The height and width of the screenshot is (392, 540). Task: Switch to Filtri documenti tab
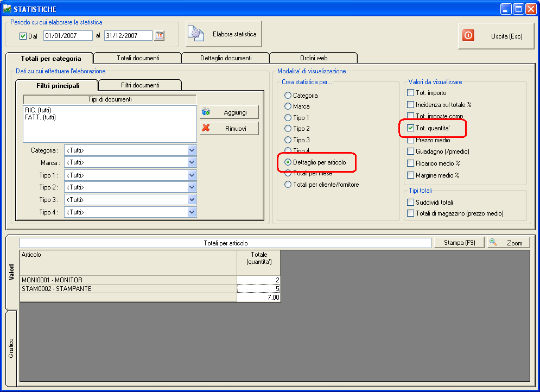pos(140,85)
